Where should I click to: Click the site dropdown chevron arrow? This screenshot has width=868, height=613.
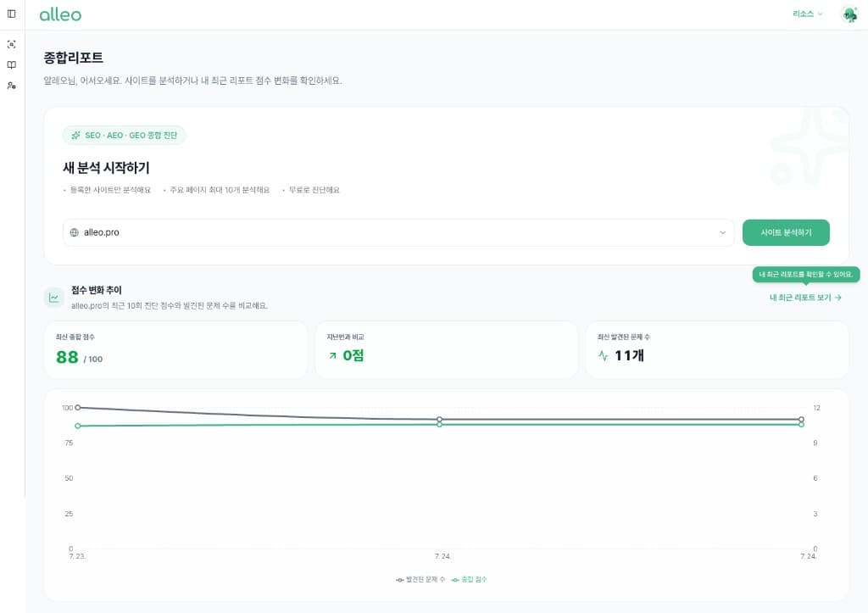(x=722, y=232)
